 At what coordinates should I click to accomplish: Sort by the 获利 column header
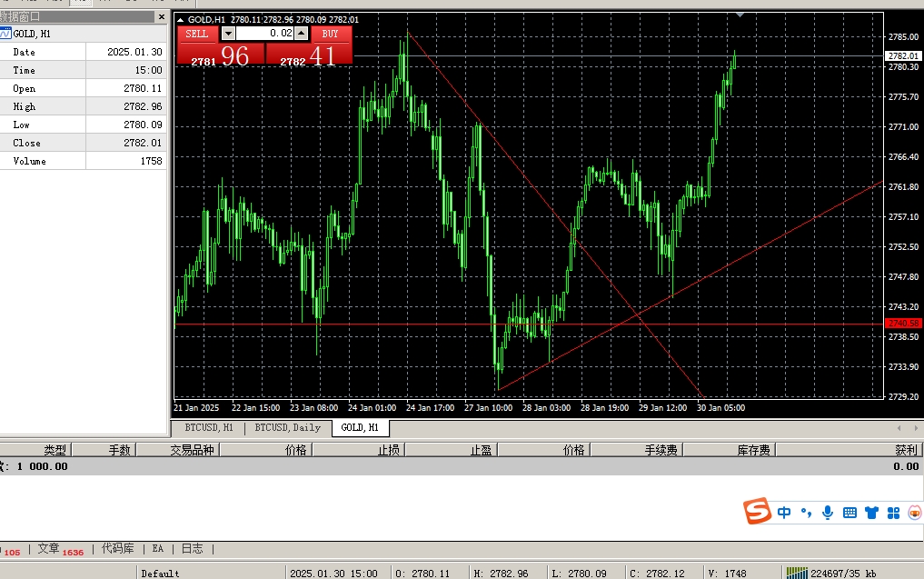pyautogui.click(x=849, y=450)
